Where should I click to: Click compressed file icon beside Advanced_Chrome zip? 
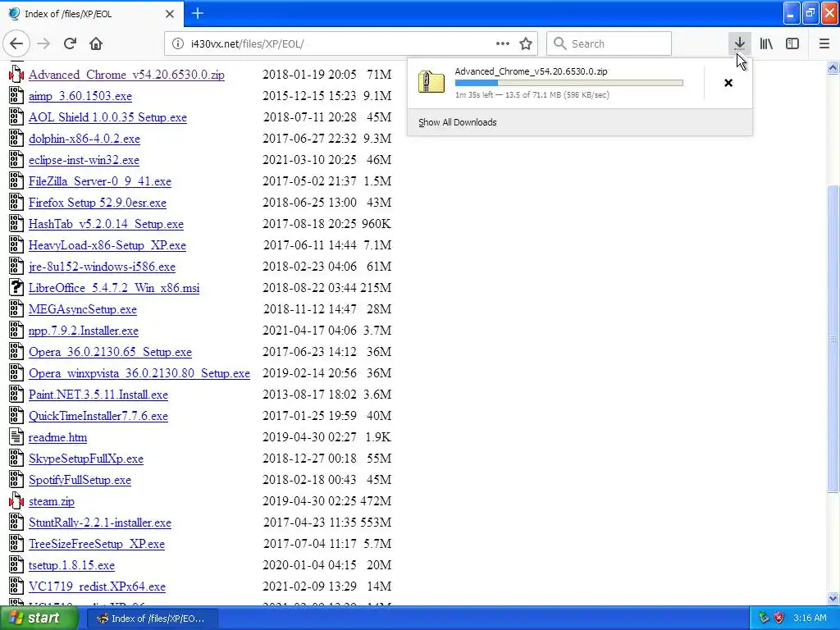click(16, 74)
